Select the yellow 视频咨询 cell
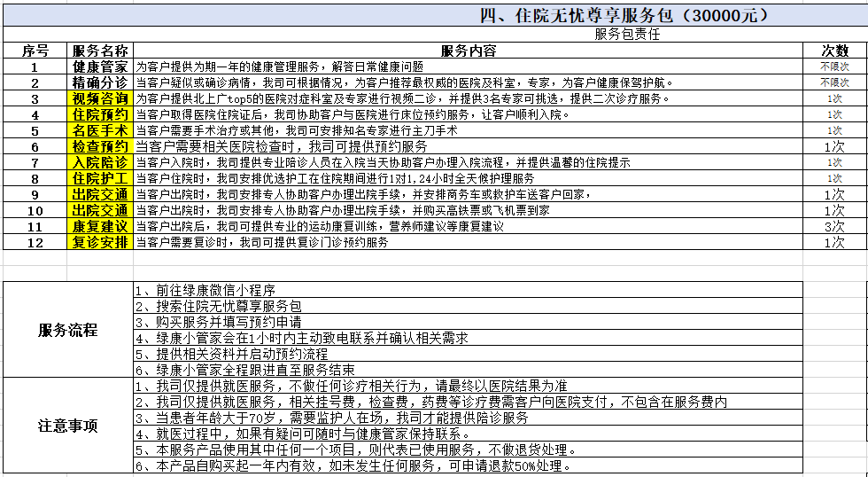 (100, 98)
